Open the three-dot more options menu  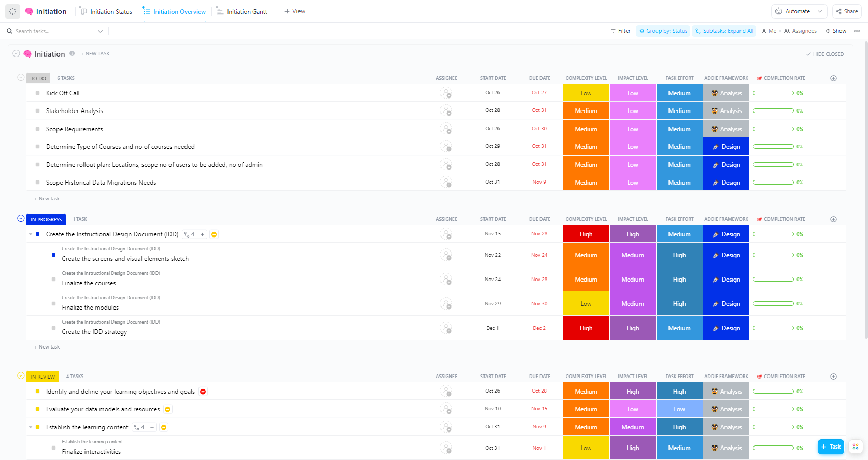[x=857, y=31]
